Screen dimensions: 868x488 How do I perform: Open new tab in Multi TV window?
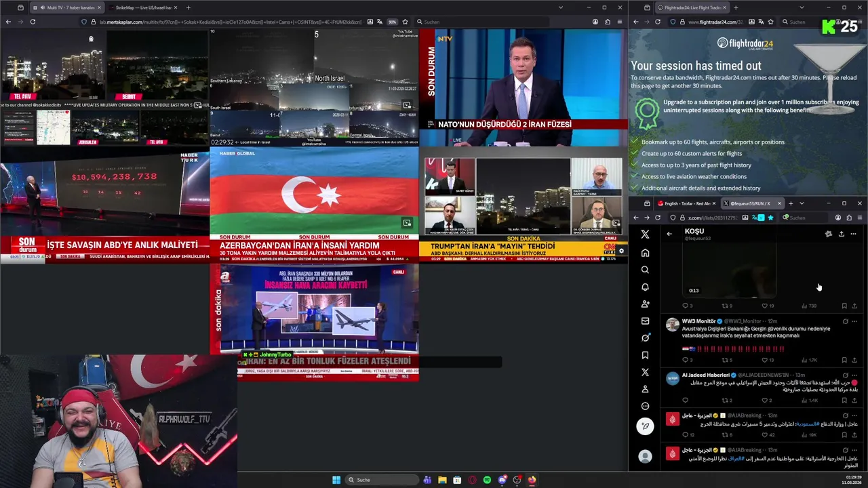click(x=188, y=7)
